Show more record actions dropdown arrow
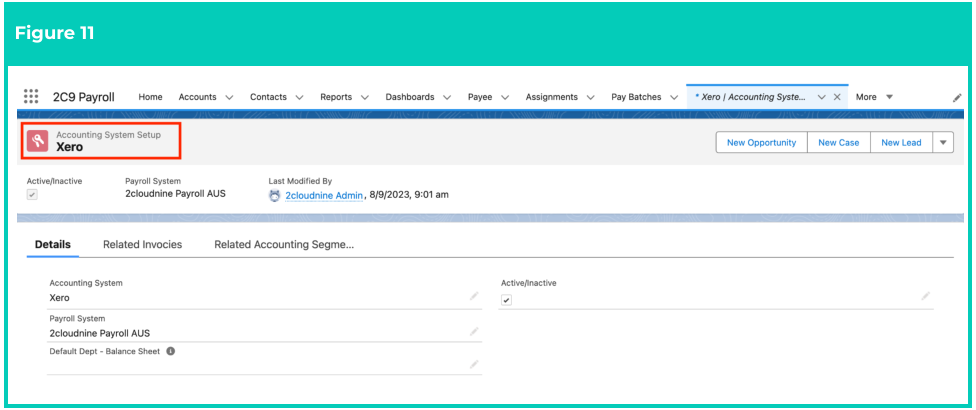 click(943, 142)
